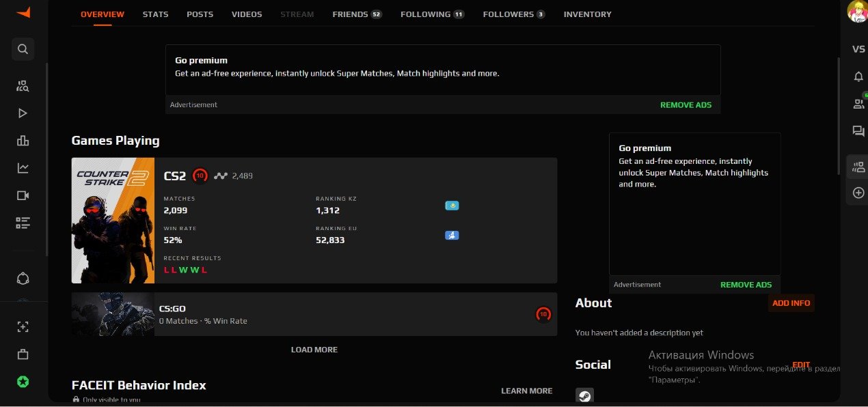Select the Play matchmaking icon
Viewport: 868px width, 407px height.
(23, 113)
